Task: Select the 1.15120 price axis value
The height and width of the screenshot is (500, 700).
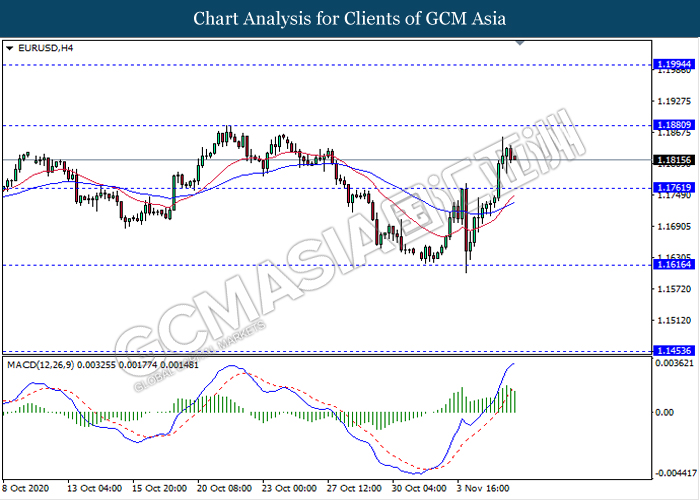Action: [674, 321]
